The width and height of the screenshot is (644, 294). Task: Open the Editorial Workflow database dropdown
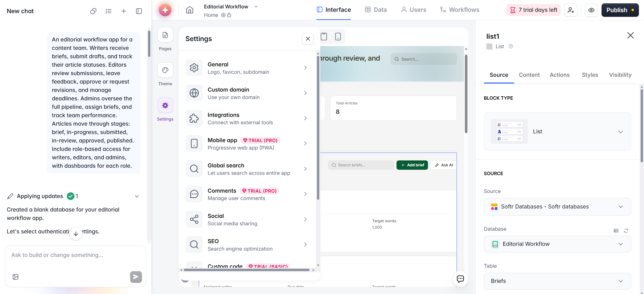tap(557, 244)
